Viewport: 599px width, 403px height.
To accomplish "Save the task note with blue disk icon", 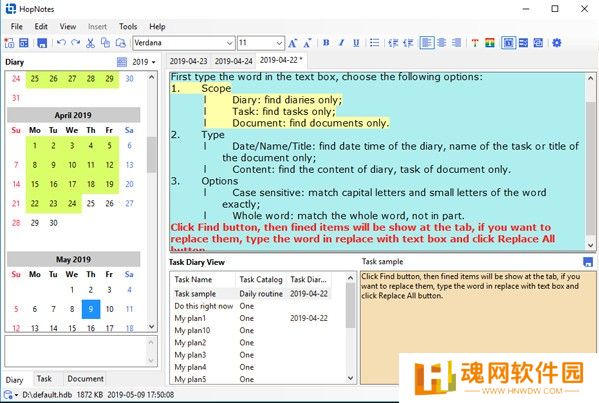I will [588, 262].
